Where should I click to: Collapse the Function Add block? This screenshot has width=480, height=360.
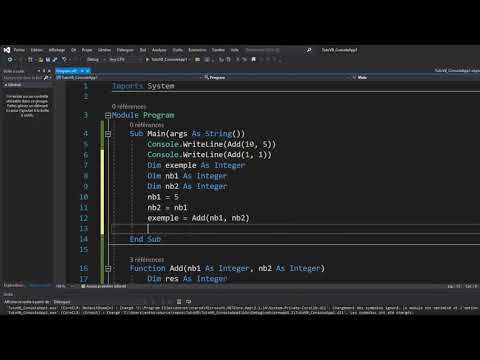(108, 268)
